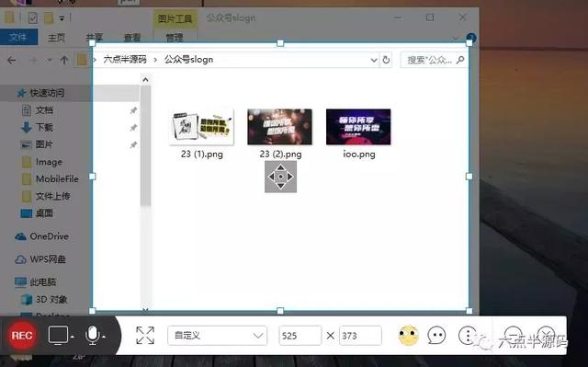Toggle microphone input icon
The image size is (588, 367).
coord(92,335)
